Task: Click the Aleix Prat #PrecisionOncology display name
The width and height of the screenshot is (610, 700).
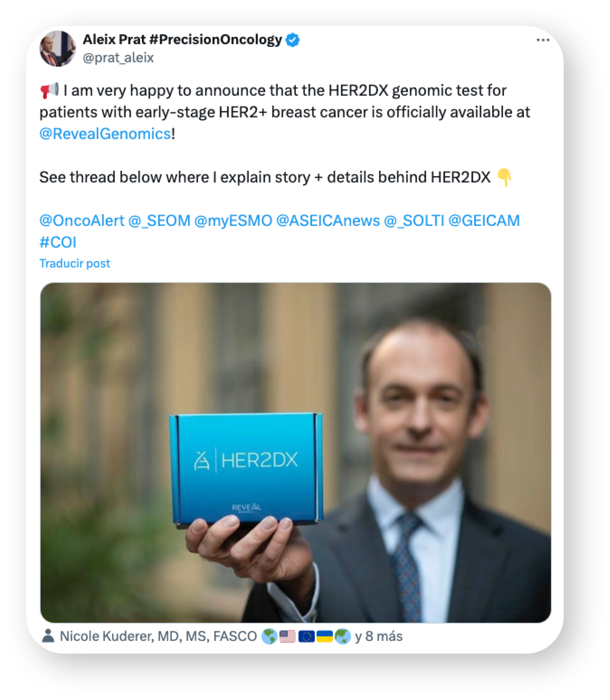Action: click(182, 40)
